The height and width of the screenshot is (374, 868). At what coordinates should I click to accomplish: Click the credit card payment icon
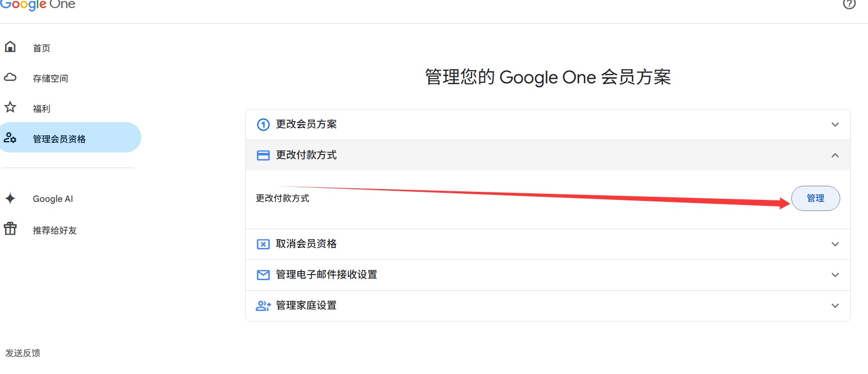tap(263, 155)
